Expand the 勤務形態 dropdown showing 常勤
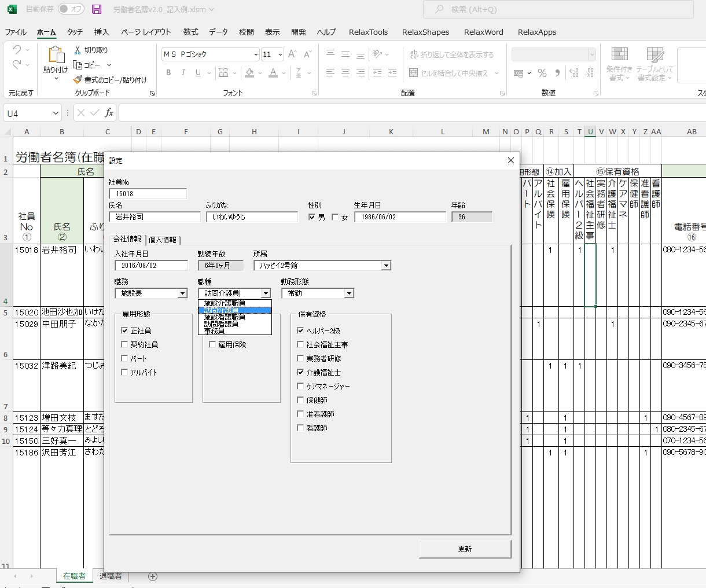706x588 pixels. pos(349,293)
